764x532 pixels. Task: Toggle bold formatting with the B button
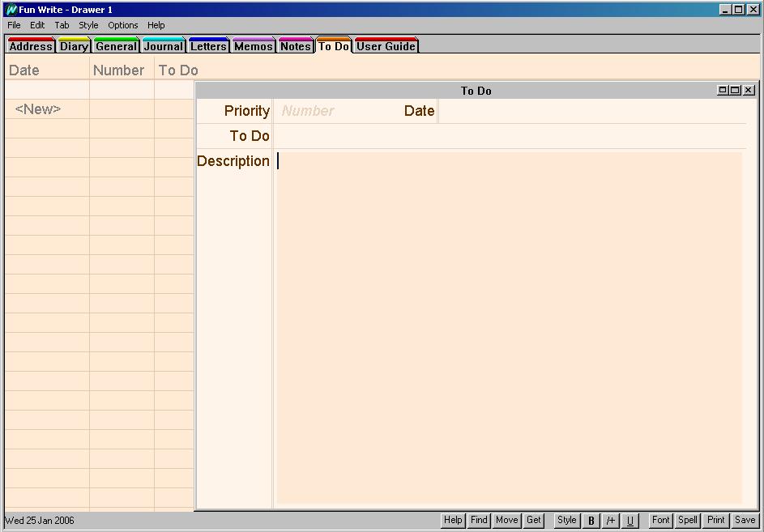[591, 521]
